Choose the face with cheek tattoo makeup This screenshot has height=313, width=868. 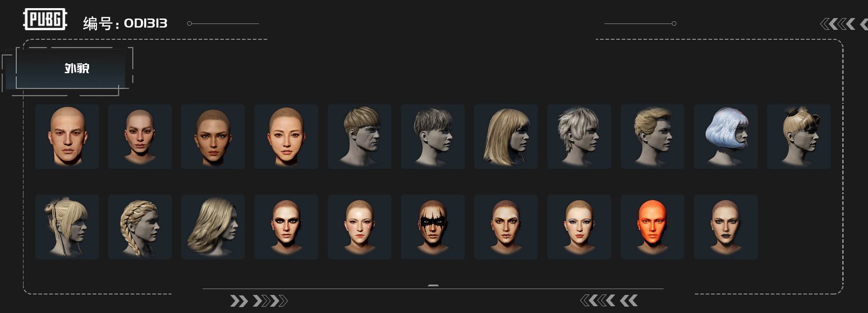pyautogui.click(x=506, y=227)
